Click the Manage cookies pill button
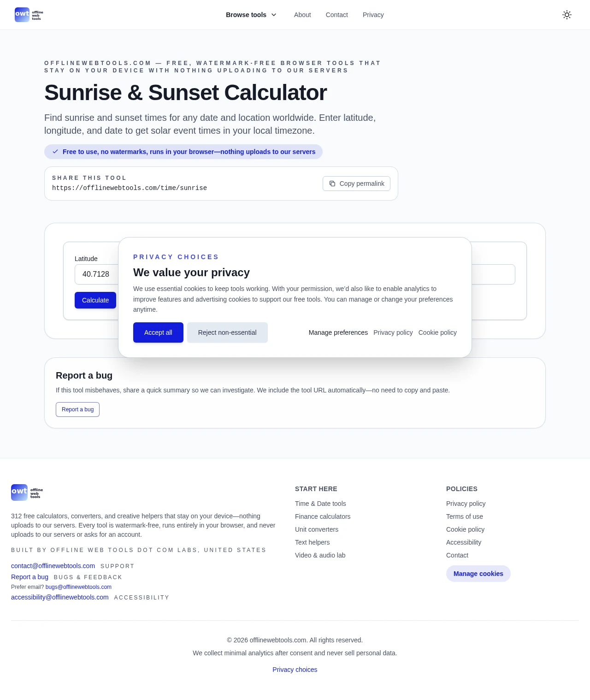The height and width of the screenshot is (700, 590). tap(478, 574)
